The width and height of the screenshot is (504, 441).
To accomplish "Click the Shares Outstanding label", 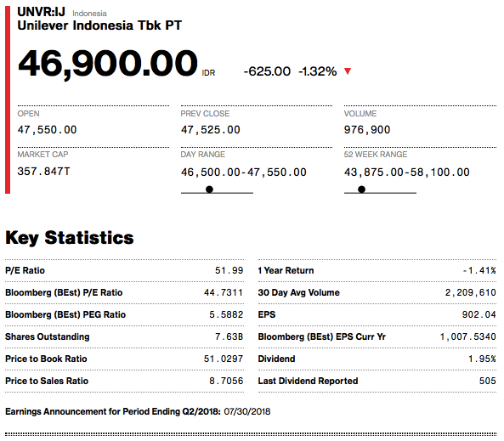I will pyautogui.click(x=48, y=336).
